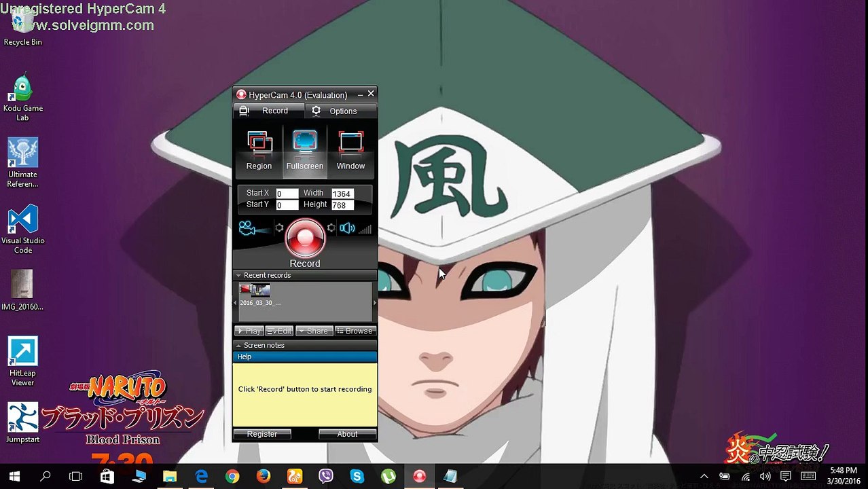Close the HyperCam window
Screen dimensions: 868x489
371,94
